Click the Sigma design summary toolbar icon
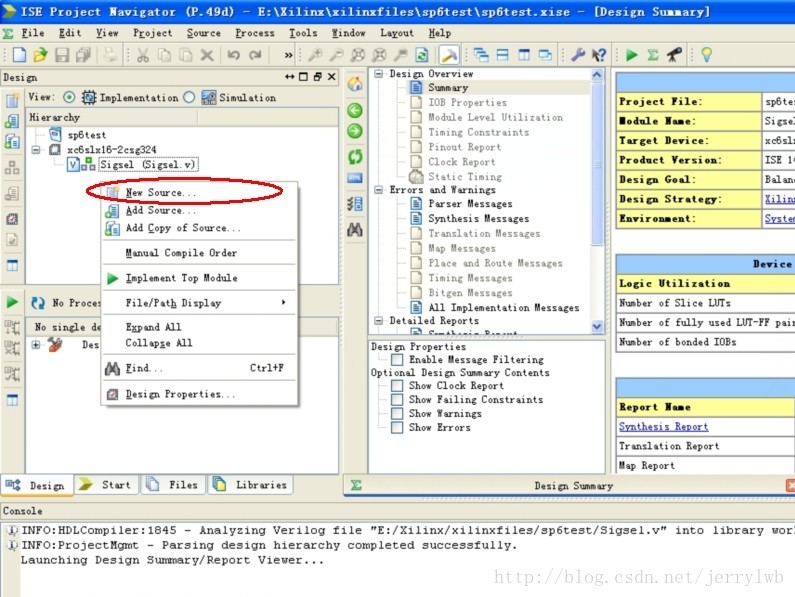Viewport: 795px width, 597px height. point(653,55)
